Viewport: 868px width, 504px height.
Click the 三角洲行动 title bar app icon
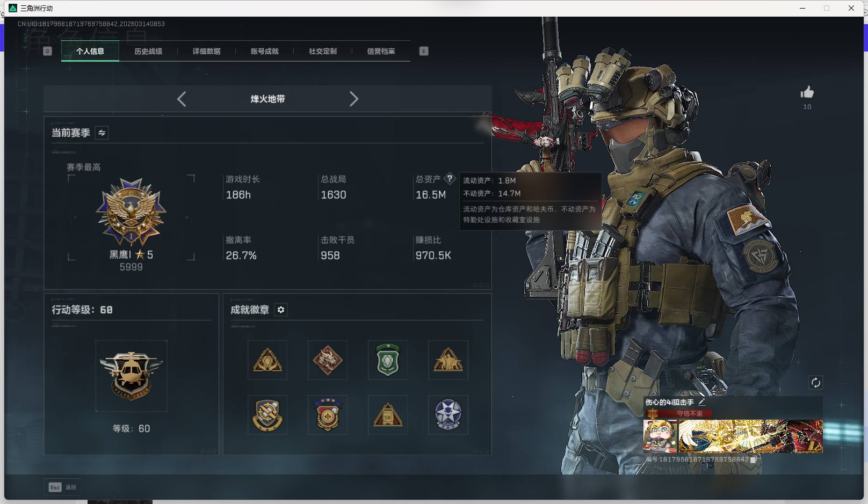point(13,8)
